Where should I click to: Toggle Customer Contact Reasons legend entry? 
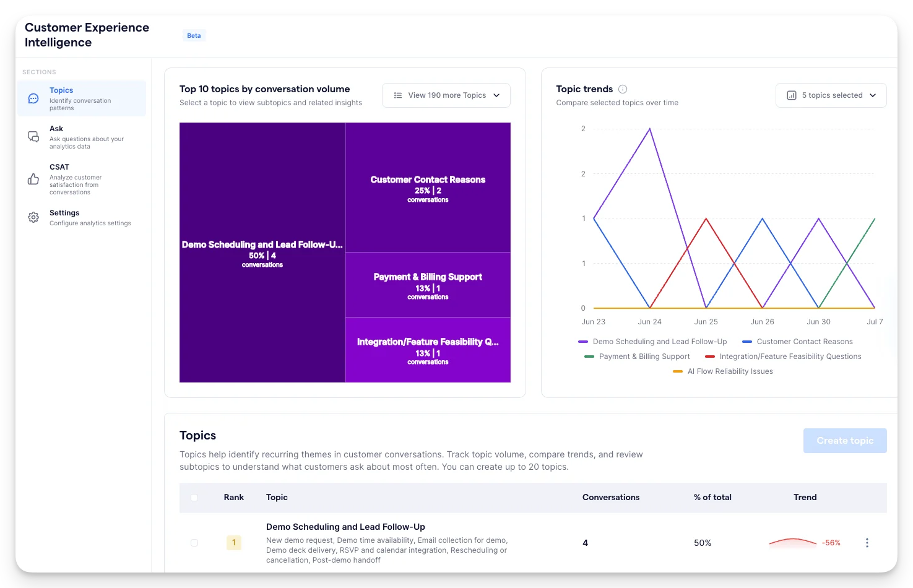[x=797, y=342]
